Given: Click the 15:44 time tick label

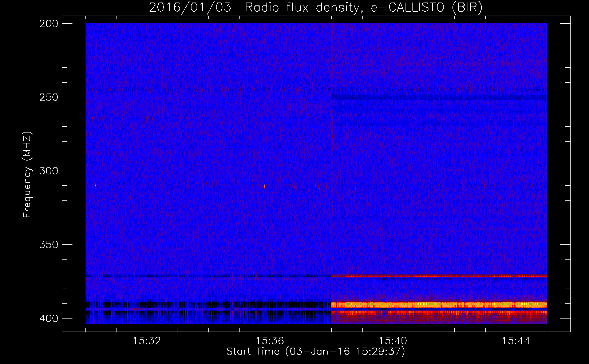Looking at the screenshot, I should pyautogui.click(x=516, y=341).
